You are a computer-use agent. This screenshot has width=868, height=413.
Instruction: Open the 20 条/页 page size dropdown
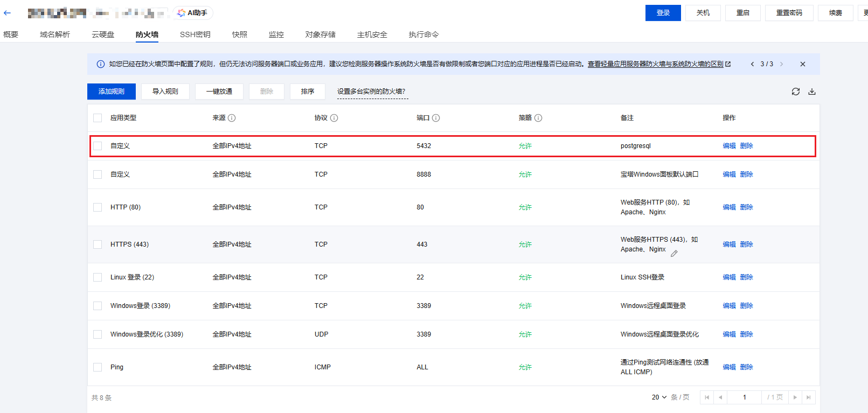pos(659,397)
